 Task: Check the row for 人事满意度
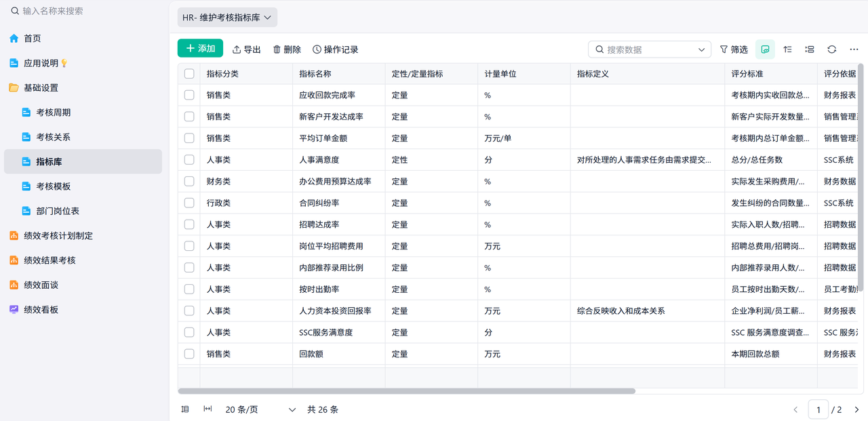pyautogui.click(x=189, y=160)
